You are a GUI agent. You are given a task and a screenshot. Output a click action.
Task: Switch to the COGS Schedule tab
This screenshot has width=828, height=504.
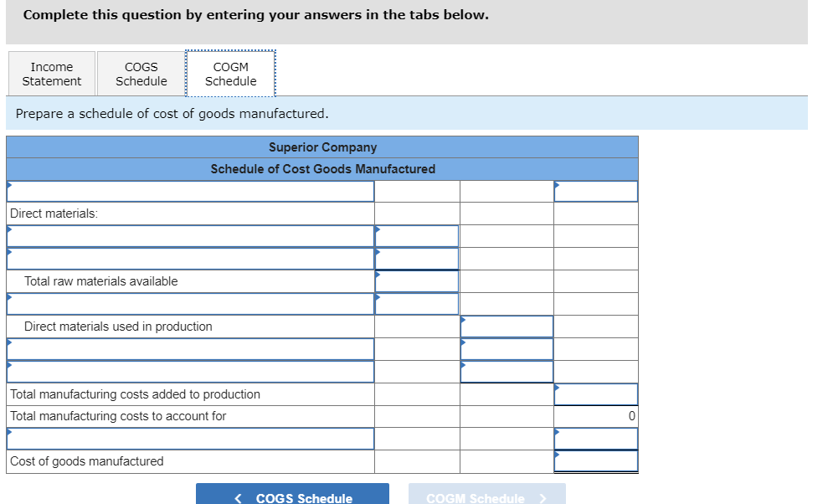tap(140, 74)
